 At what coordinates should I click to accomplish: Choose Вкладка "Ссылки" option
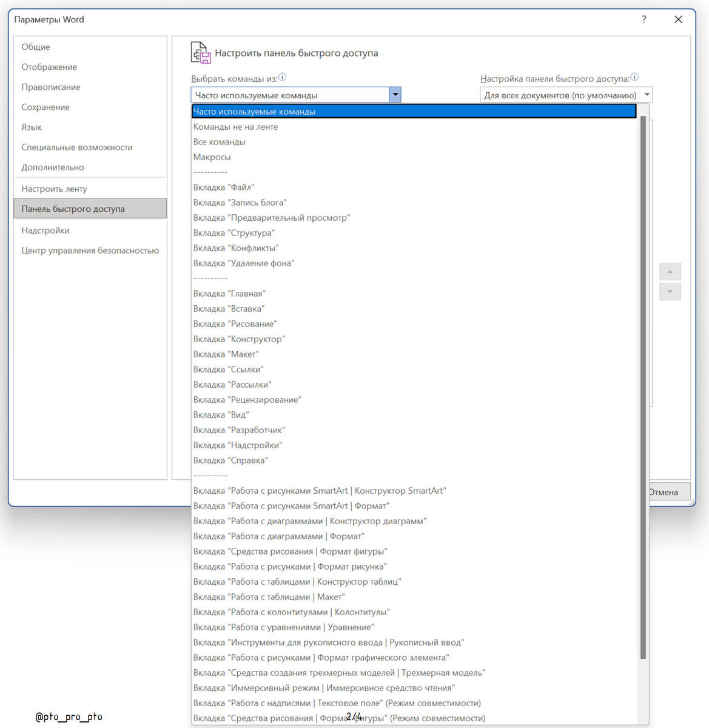pyautogui.click(x=415, y=369)
